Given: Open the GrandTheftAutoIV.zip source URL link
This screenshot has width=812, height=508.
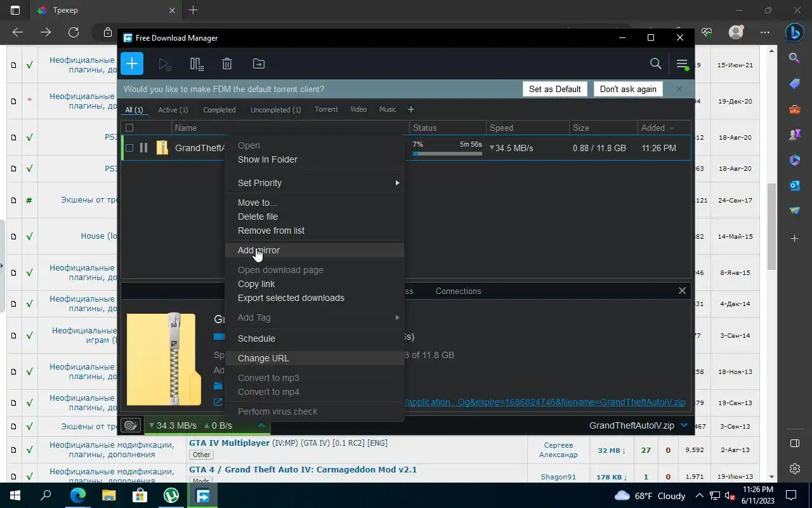Looking at the screenshot, I should click(x=545, y=402).
